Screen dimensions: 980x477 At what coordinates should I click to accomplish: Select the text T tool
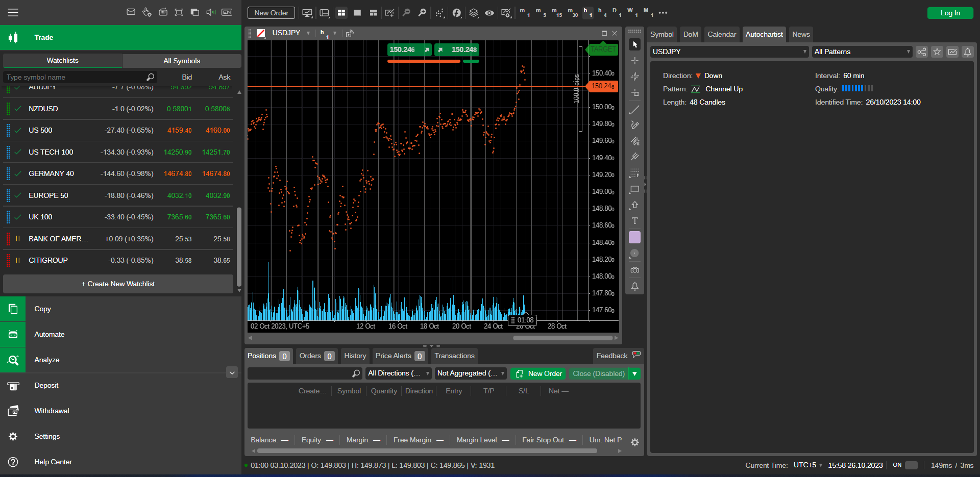pos(634,221)
